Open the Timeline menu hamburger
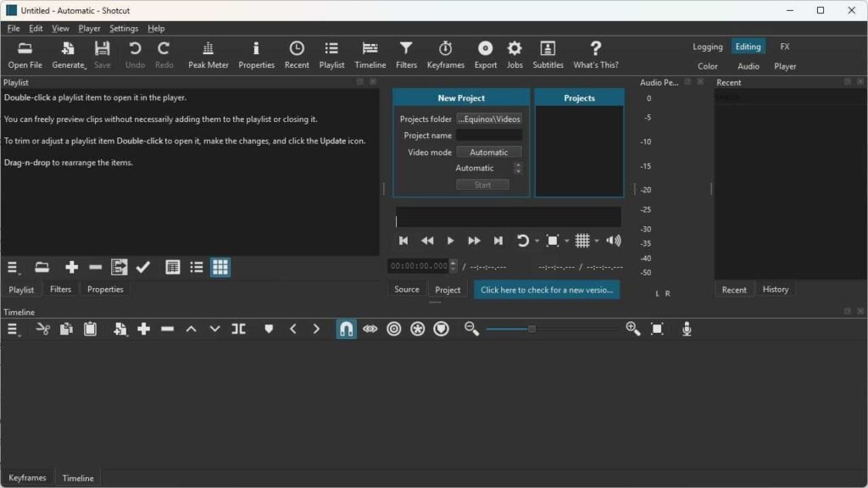This screenshot has width=868, height=488. point(12,329)
